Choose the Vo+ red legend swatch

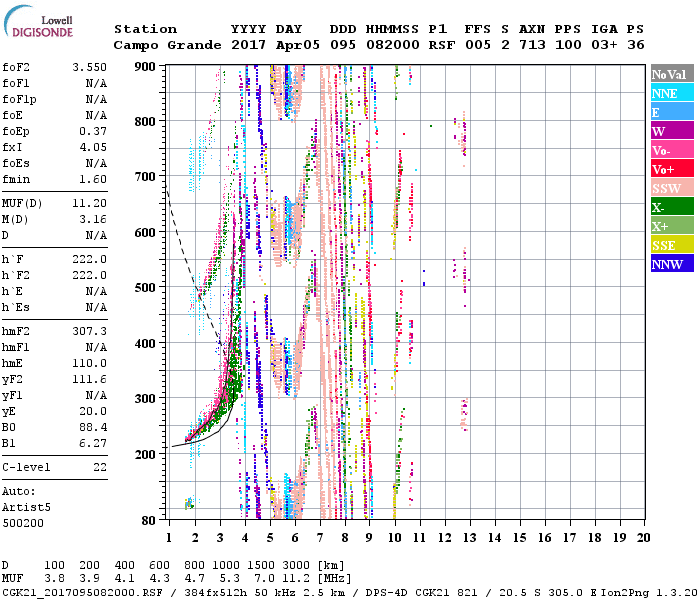(x=672, y=169)
